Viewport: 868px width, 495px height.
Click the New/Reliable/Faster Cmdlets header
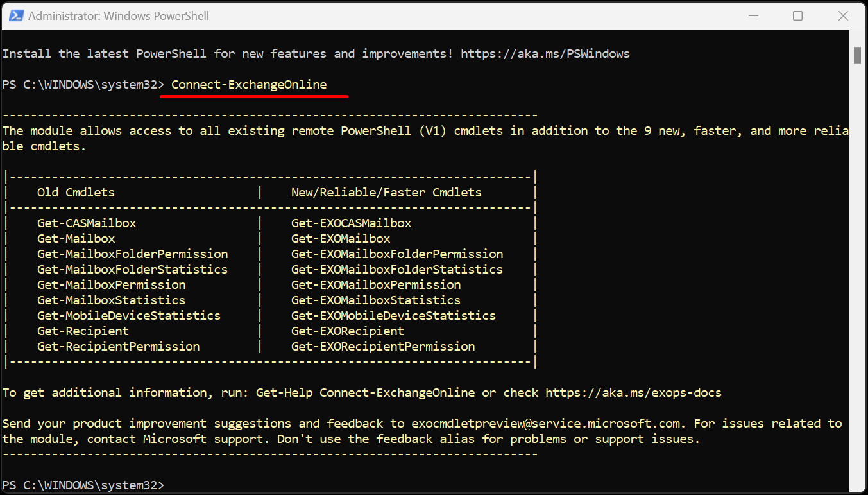(386, 193)
